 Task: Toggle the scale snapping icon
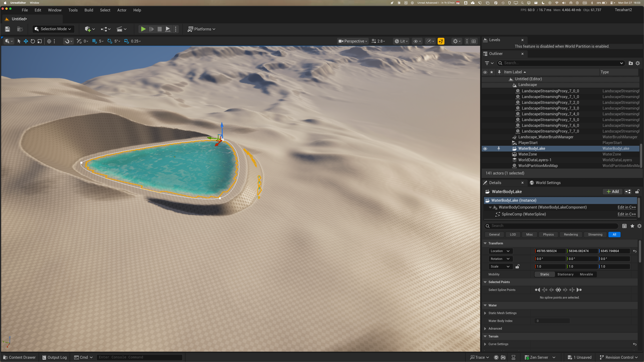(127, 41)
